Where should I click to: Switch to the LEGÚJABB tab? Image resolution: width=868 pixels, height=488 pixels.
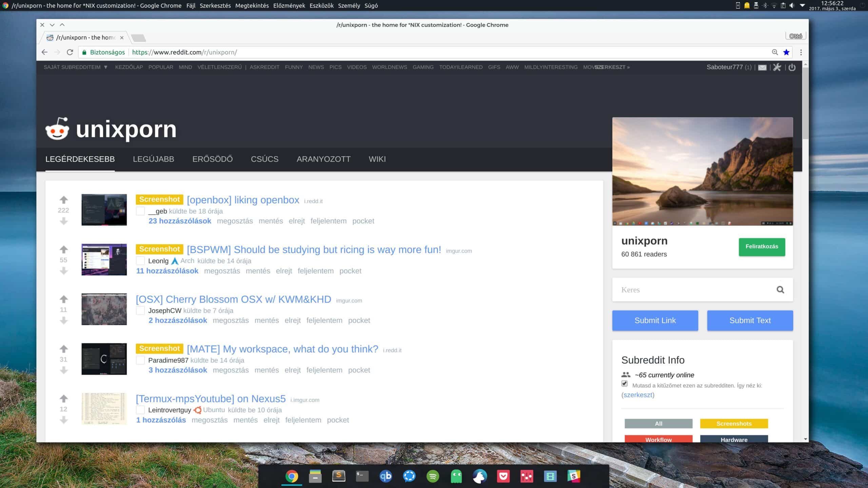tap(154, 159)
